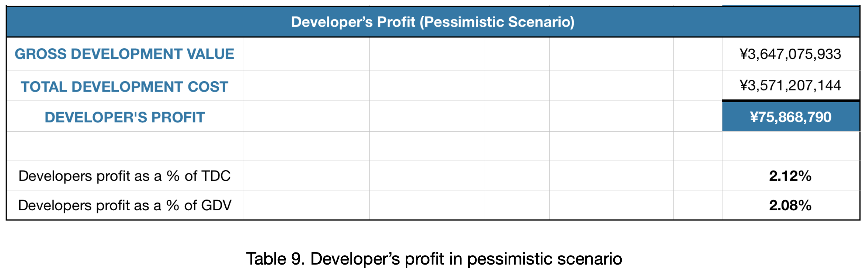This screenshot has height=277, width=868.
Task: Select "Developers profit as a % of TDC" label
Action: [x=124, y=176]
